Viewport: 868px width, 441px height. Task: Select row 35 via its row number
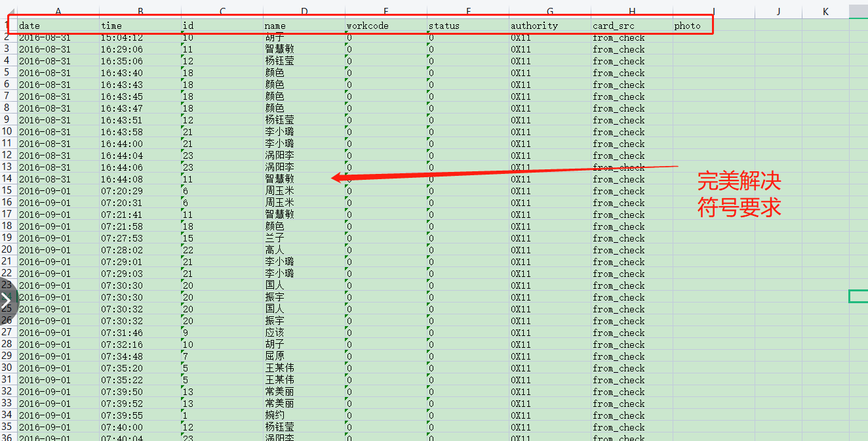tap(8, 427)
